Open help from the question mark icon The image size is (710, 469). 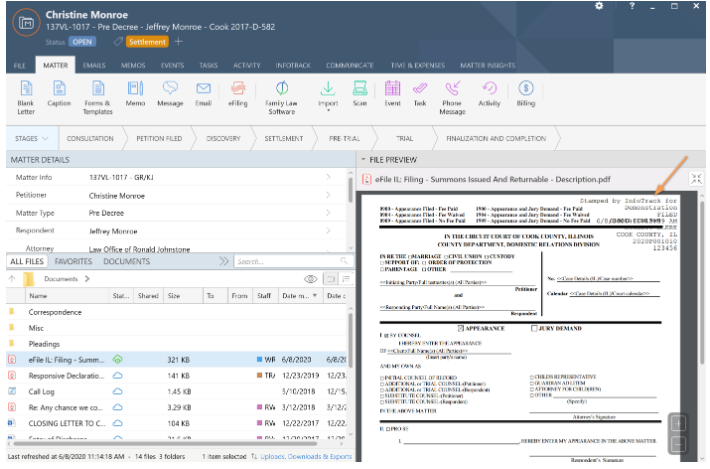(632, 6)
